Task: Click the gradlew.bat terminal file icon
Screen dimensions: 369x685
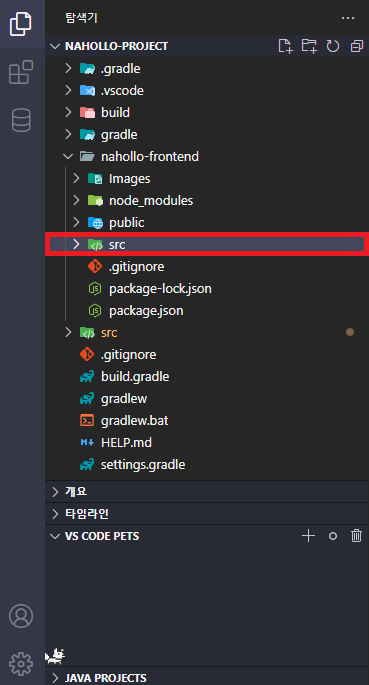Action: (x=87, y=421)
